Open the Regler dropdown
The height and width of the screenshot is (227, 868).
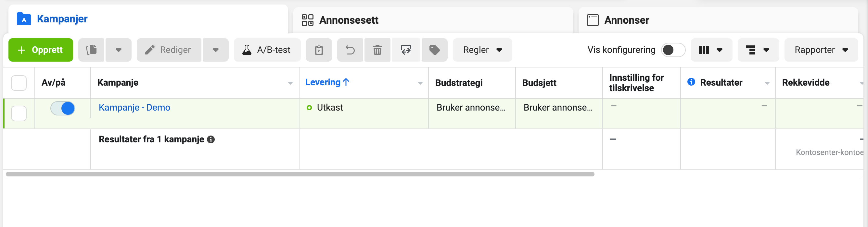(x=482, y=50)
